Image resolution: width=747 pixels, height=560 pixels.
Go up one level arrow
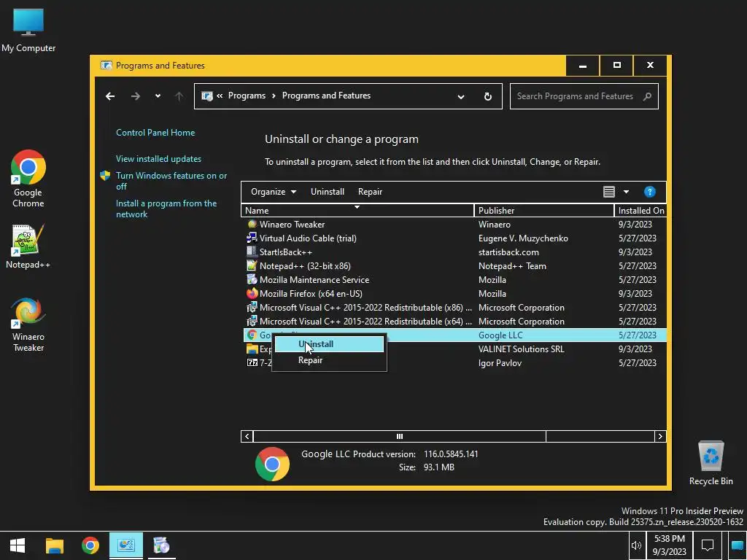179,96
